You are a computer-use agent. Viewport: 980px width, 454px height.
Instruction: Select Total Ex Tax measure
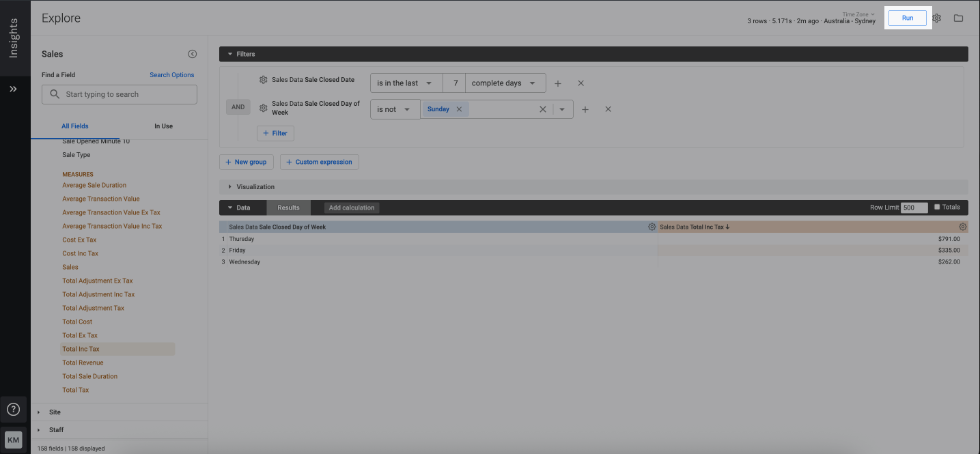tap(80, 335)
